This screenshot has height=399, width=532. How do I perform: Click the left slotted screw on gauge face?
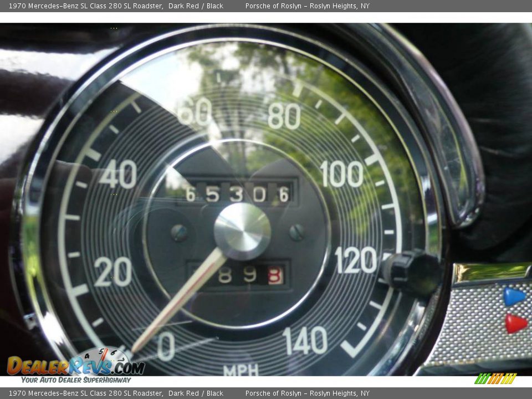pos(179,233)
